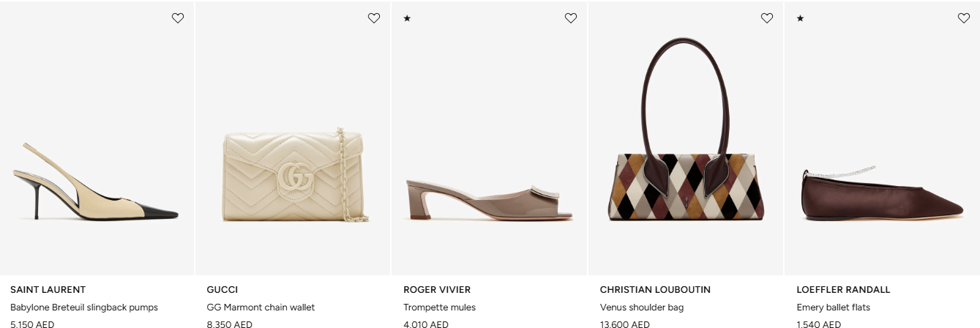This screenshot has height=328, width=980.
Task: Go to CHRISTIAN LOUBOUTIN brand link
Action: click(655, 290)
